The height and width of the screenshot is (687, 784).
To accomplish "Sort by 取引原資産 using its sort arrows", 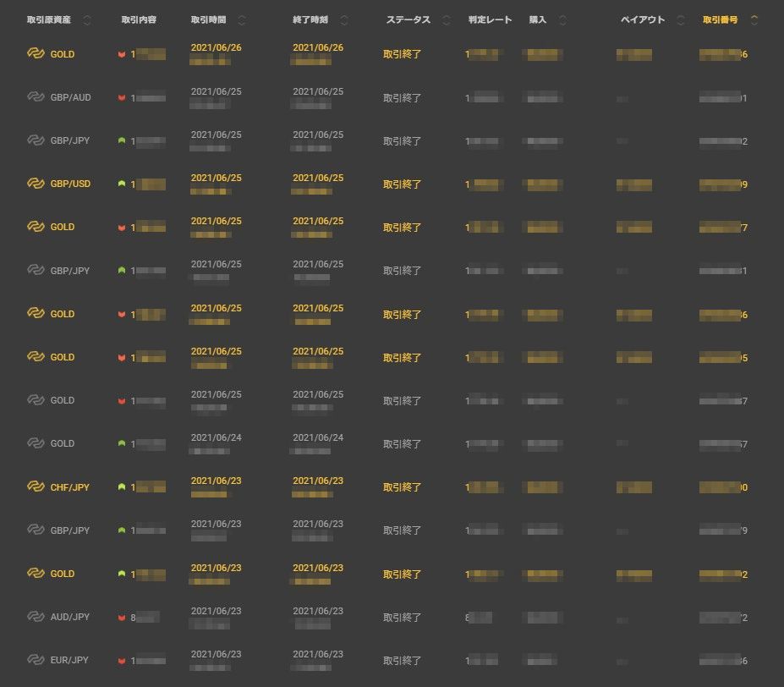I will (x=87, y=20).
